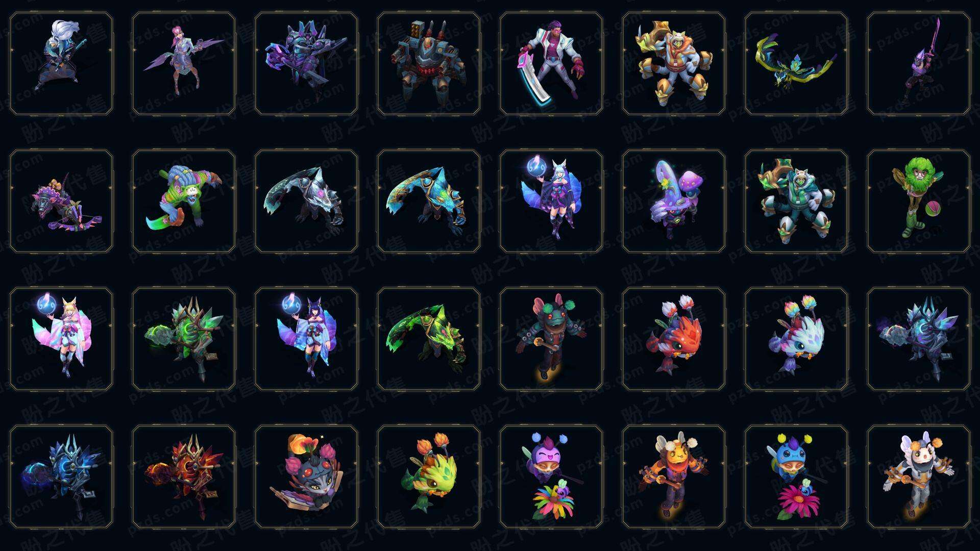The width and height of the screenshot is (980, 551).
Task: Choose the rusty red-and-gray mech robot tile
Action: tap(429, 64)
